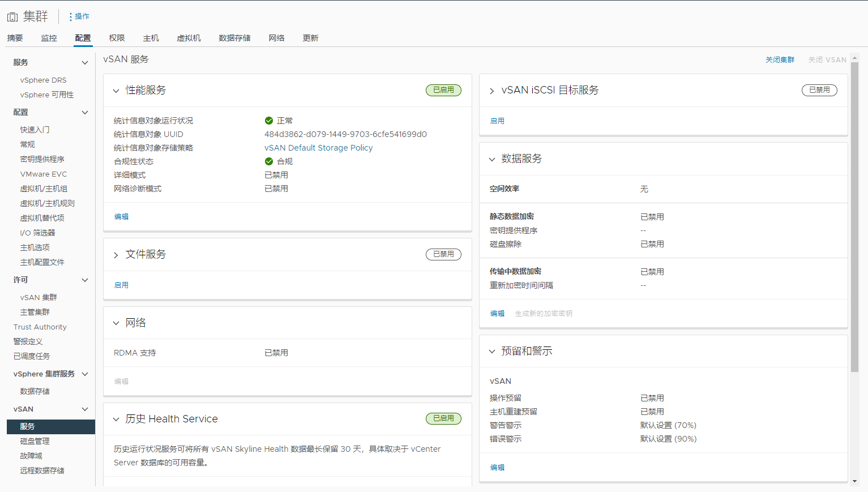The width and height of the screenshot is (868, 492).
Task: Collapse the 预留和警示 card
Action: tap(492, 352)
